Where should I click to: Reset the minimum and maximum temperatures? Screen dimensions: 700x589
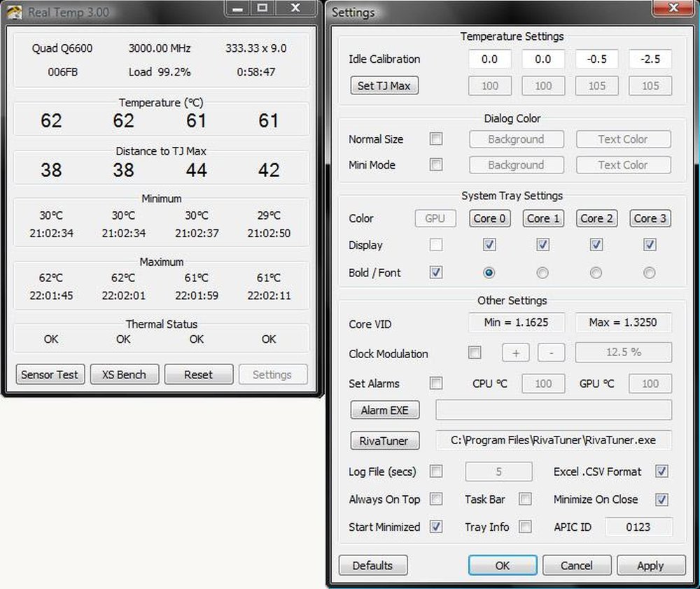199,374
